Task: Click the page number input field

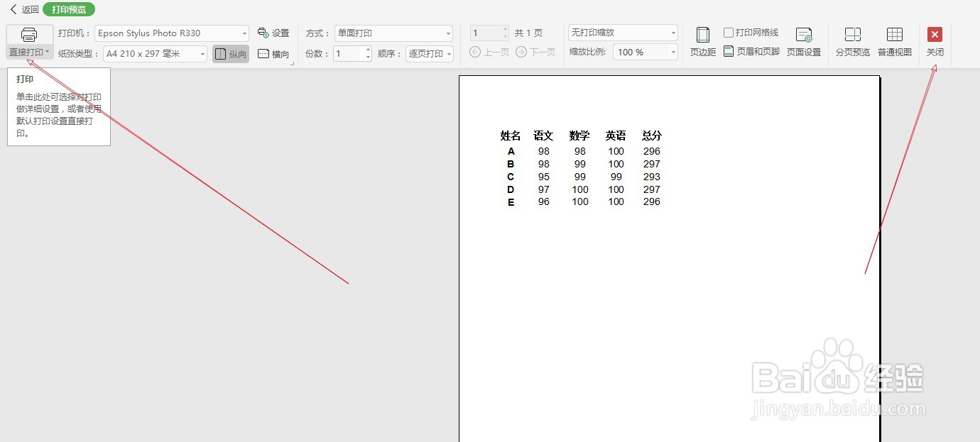Action: click(x=486, y=33)
